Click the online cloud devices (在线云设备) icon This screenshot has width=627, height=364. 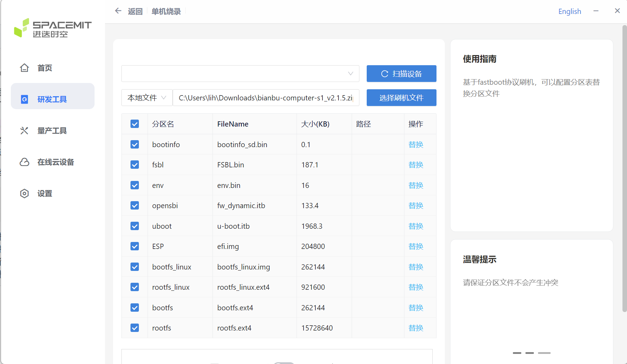click(24, 162)
